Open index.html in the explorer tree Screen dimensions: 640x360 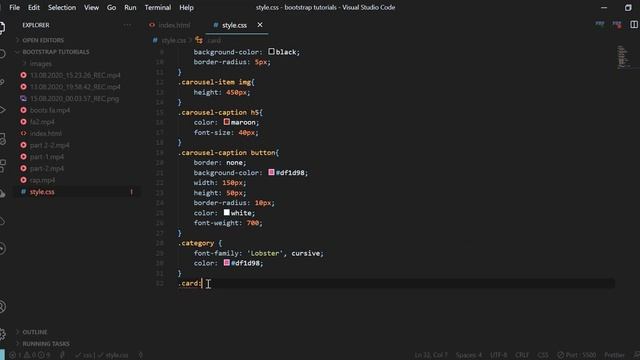[x=46, y=133]
